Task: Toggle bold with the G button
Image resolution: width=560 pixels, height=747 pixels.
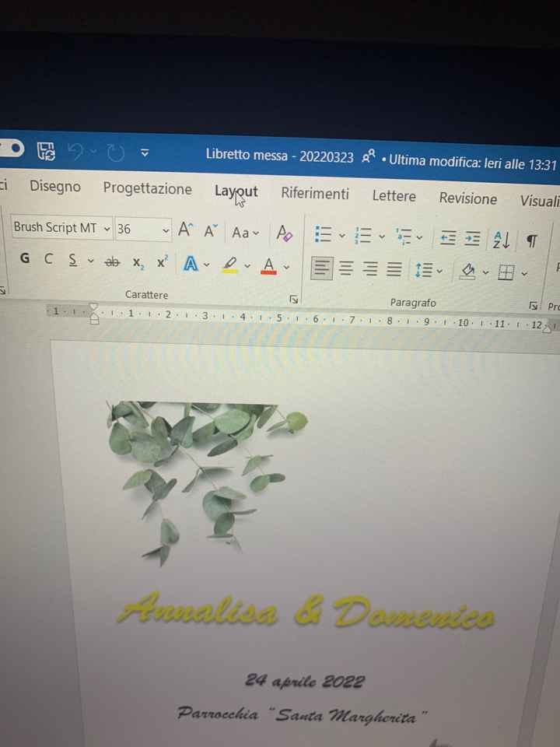Action: click(25, 258)
